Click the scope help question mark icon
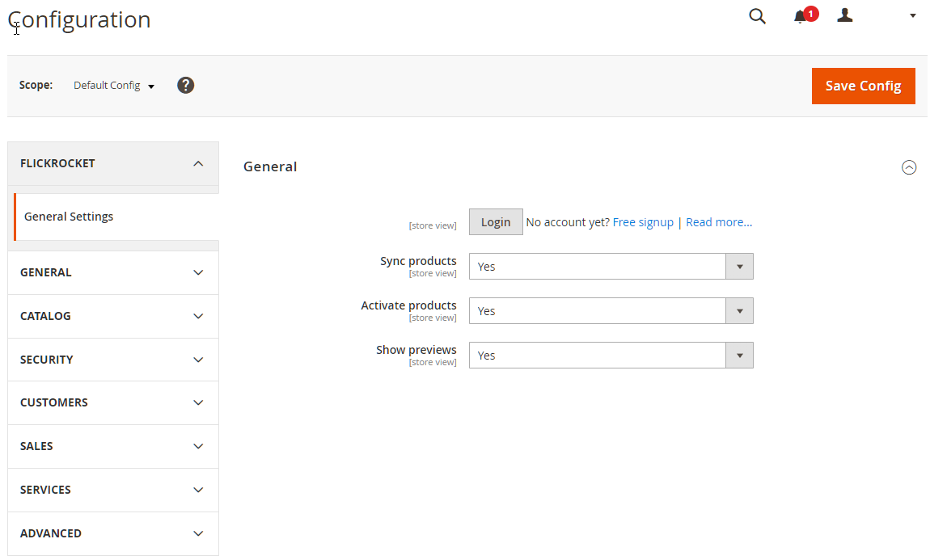Image resolution: width=930 pixels, height=560 pixels. point(186,85)
